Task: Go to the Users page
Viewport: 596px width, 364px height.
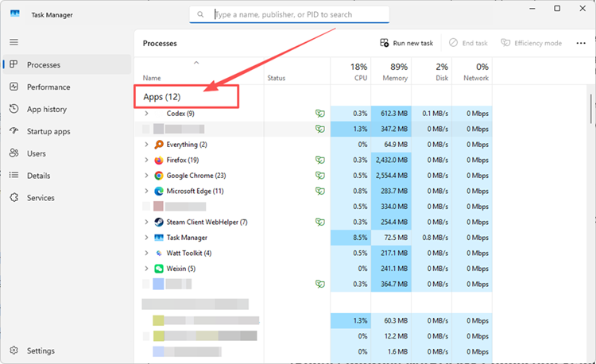Action: click(x=68, y=153)
